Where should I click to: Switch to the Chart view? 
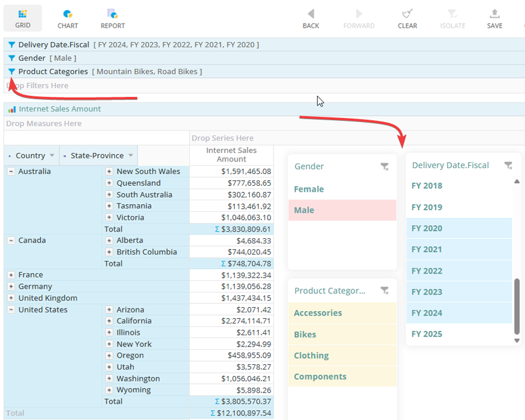pyautogui.click(x=68, y=18)
